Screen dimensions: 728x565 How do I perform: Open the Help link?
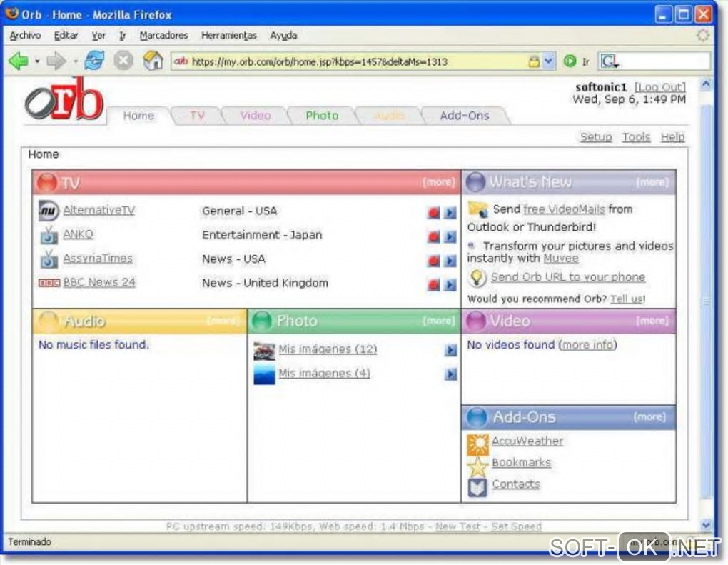673,137
